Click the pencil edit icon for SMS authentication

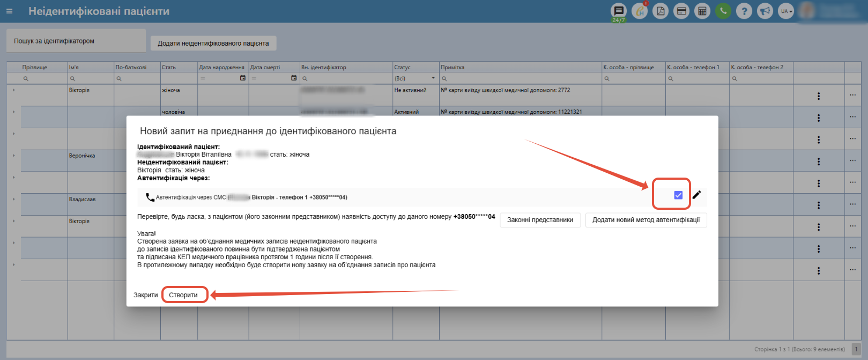click(x=696, y=195)
